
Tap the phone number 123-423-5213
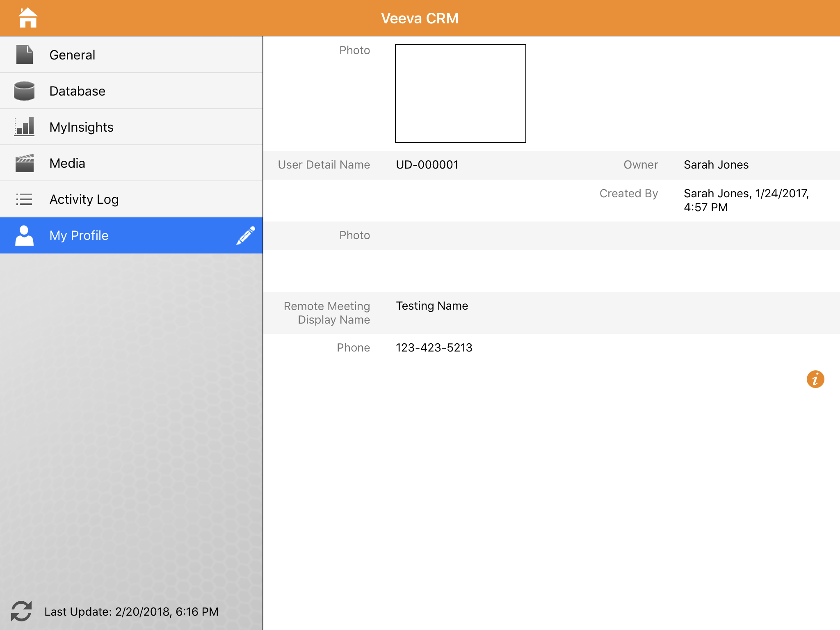(434, 348)
